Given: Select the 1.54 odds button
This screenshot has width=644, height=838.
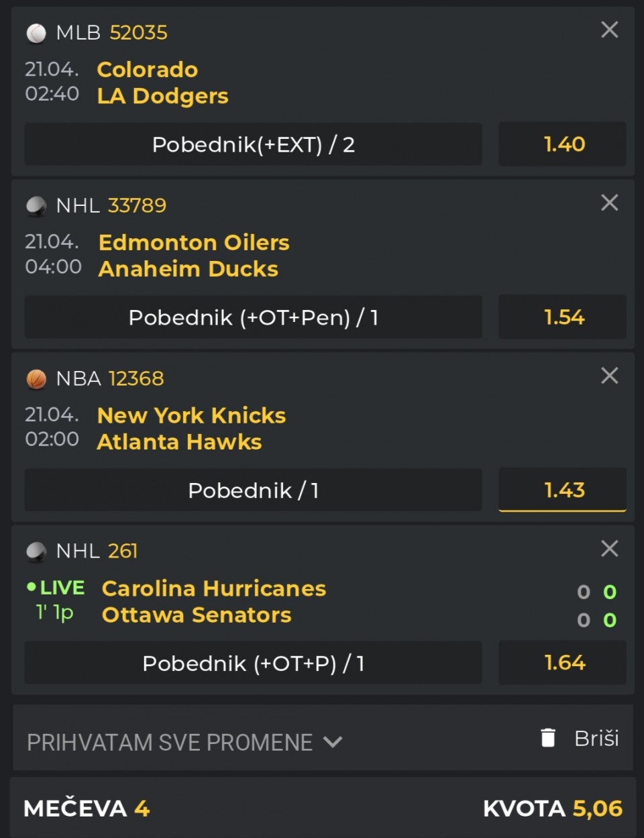Looking at the screenshot, I should click(x=562, y=317).
